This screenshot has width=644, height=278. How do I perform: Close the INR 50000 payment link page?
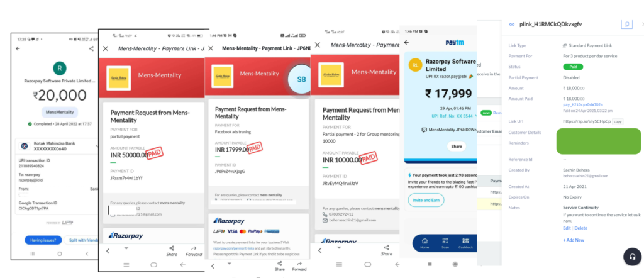tap(106, 48)
